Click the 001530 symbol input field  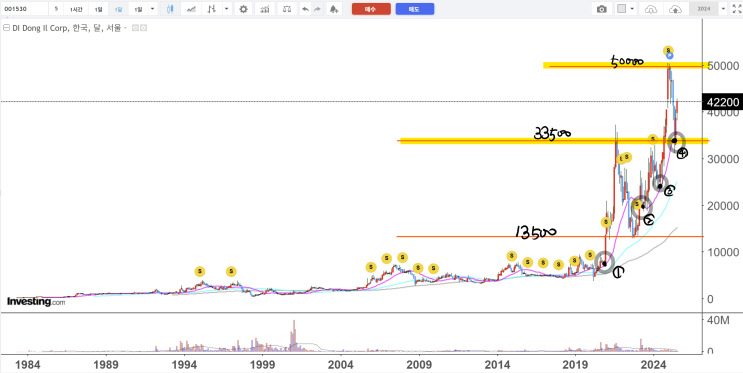tap(24, 9)
